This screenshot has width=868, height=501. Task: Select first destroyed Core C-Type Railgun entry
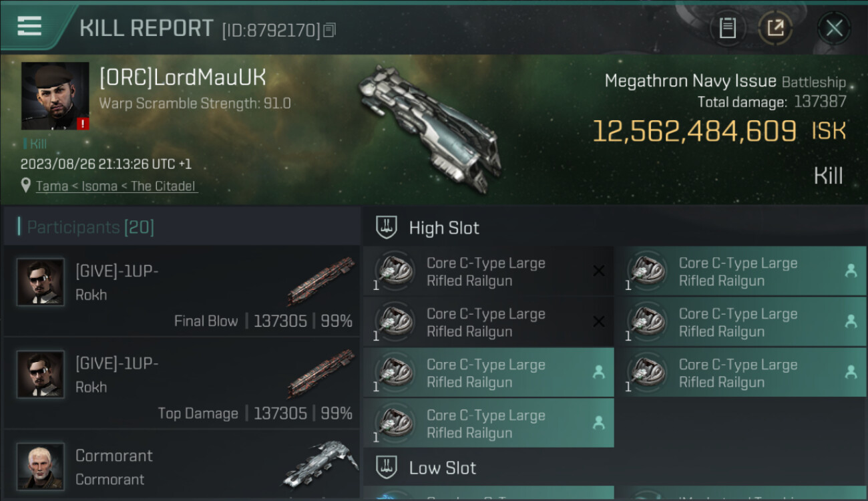click(488, 271)
